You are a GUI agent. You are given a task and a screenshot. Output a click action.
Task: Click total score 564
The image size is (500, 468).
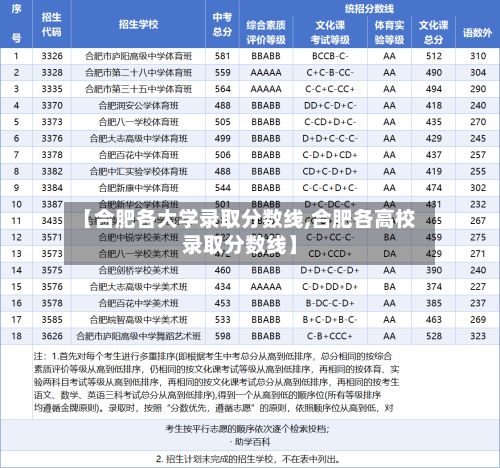click(223, 89)
